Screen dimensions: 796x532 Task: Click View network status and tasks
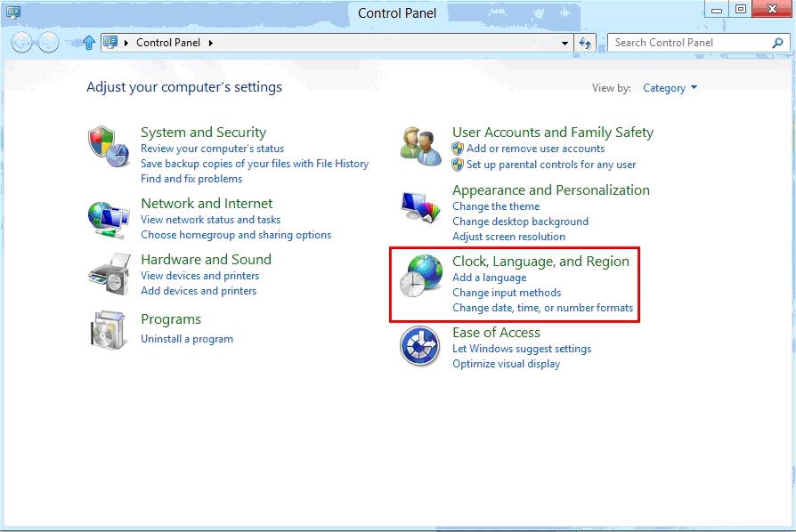[x=211, y=220]
